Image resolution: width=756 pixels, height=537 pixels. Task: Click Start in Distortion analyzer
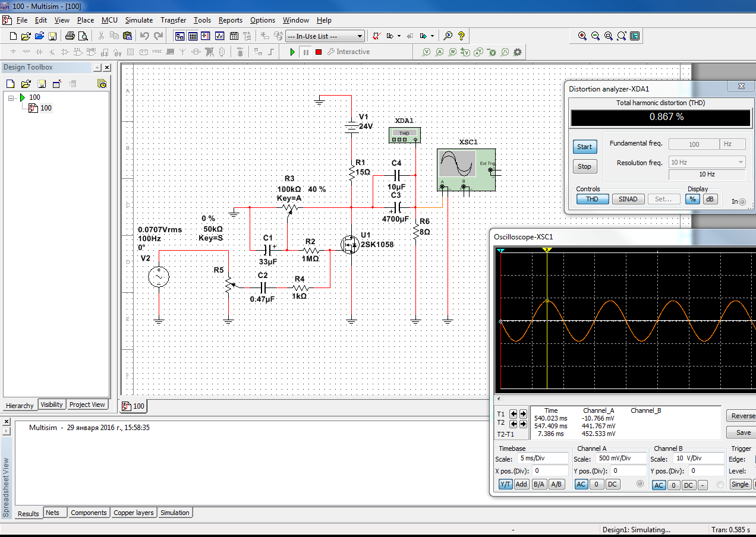point(585,147)
